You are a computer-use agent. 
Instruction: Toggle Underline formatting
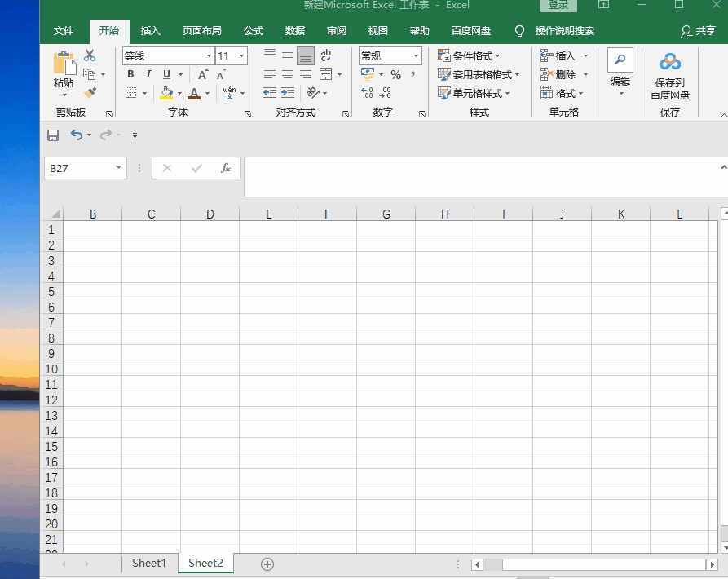(x=166, y=74)
